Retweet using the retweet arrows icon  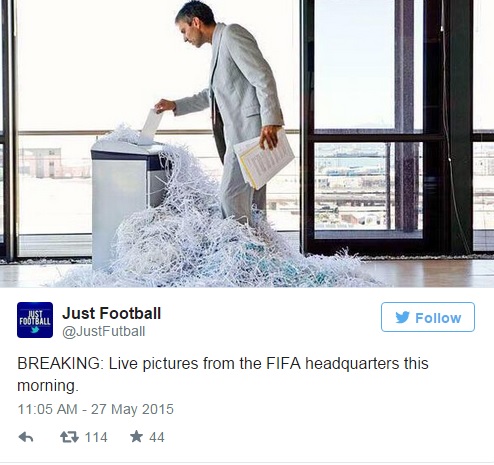[69, 437]
